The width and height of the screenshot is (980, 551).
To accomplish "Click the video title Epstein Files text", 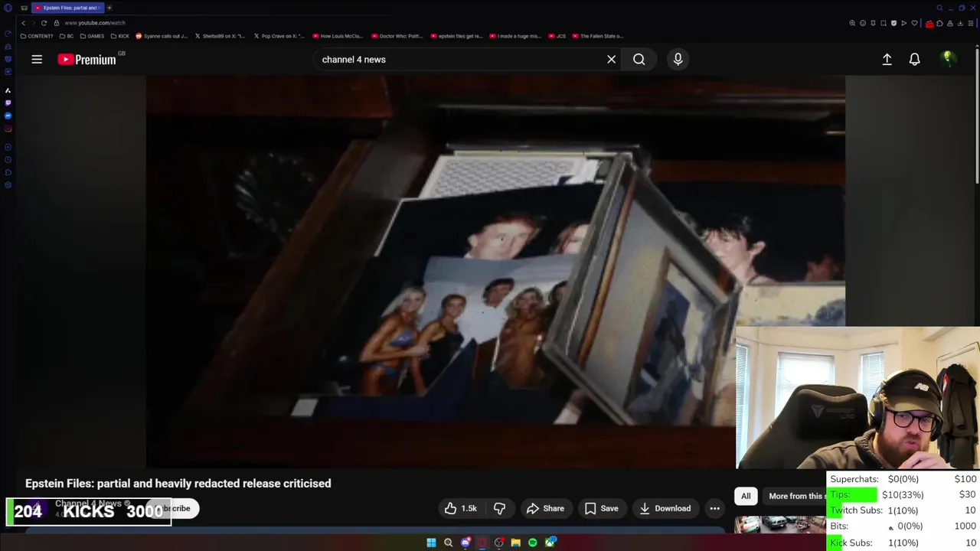I will 178,483.
